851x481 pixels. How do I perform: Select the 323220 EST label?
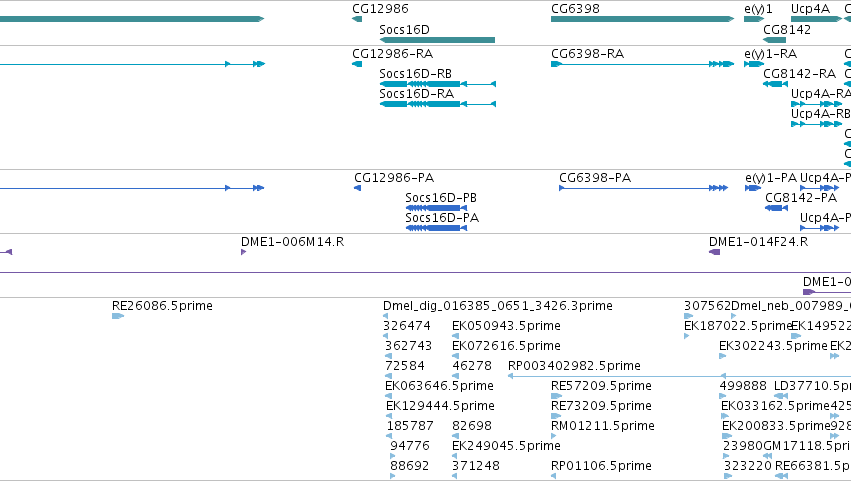click(747, 466)
